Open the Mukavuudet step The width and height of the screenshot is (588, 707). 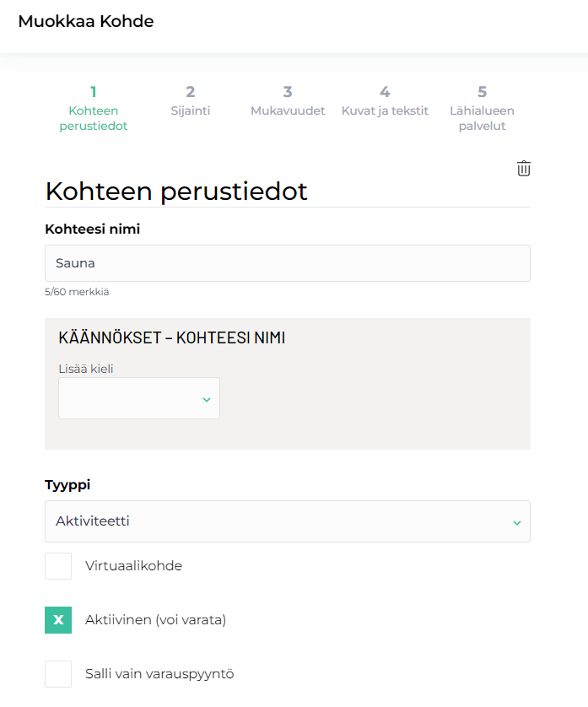(288, 101)
